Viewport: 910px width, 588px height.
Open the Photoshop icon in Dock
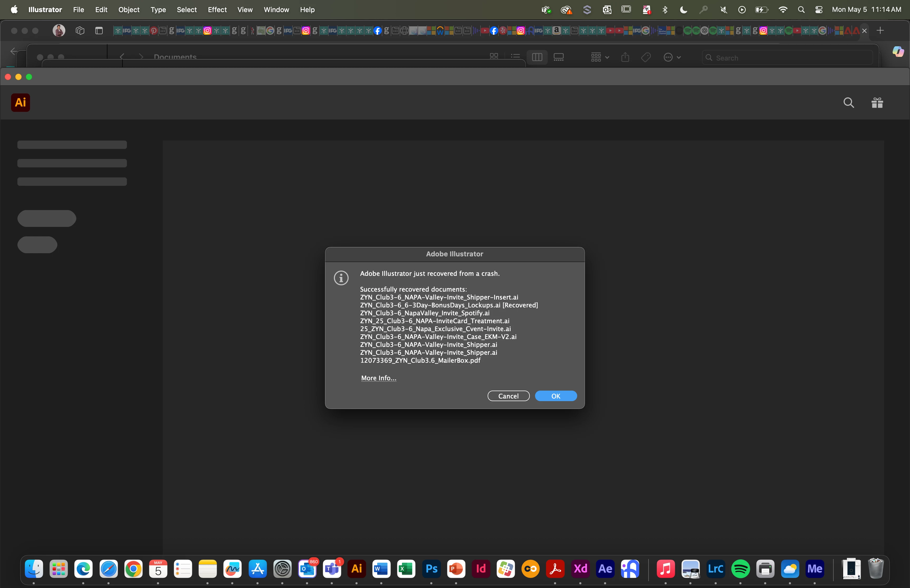point(432,569)
